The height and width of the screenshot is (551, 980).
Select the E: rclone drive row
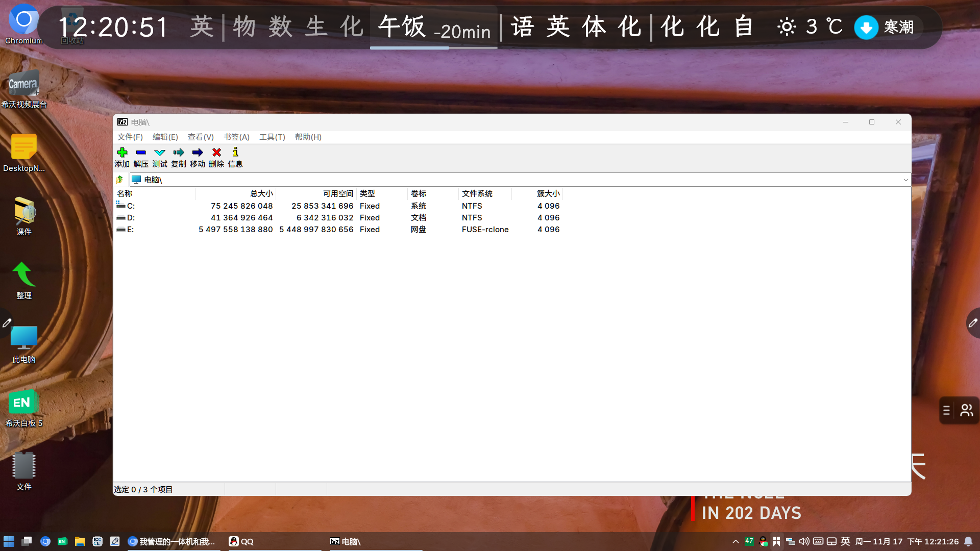(131, 230)
